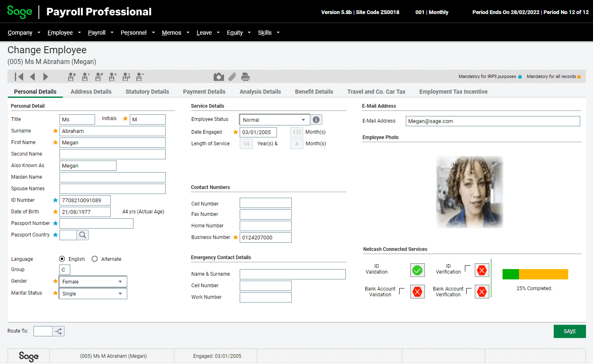Click the Group field containing C

coord(65,269)
